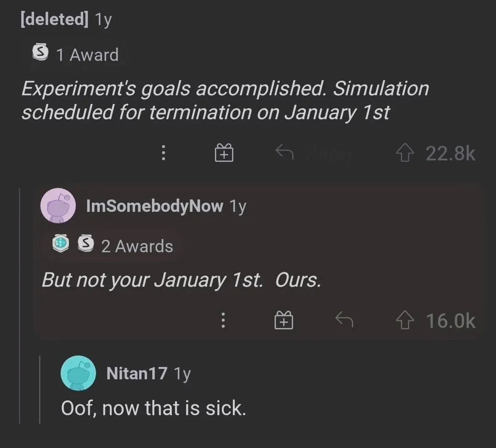This screenshot has height=448, width=496.
Task: Click ImSomebodyNow's avatar
Action: (58, 206)
